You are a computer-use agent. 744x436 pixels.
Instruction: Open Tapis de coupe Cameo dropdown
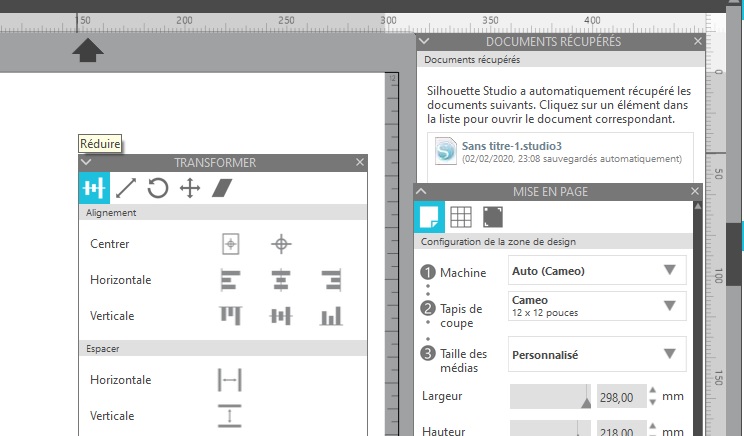pyautogui.click(x=597, y=306)
